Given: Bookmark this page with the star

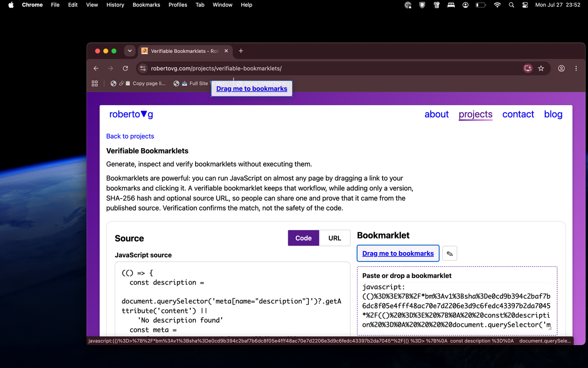Looking at the screenshot, I should 541,68.
